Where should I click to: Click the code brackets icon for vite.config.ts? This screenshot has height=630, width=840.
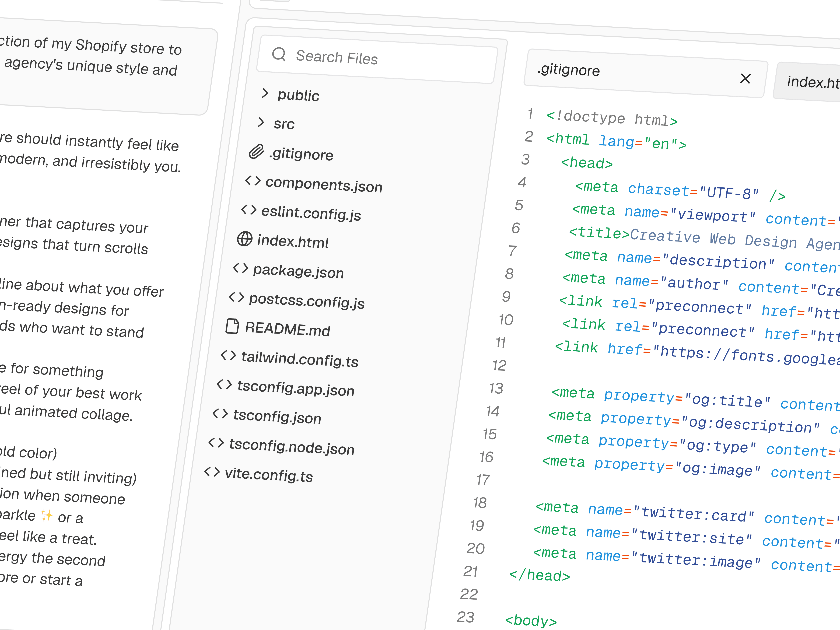click(x=212, y=472)
